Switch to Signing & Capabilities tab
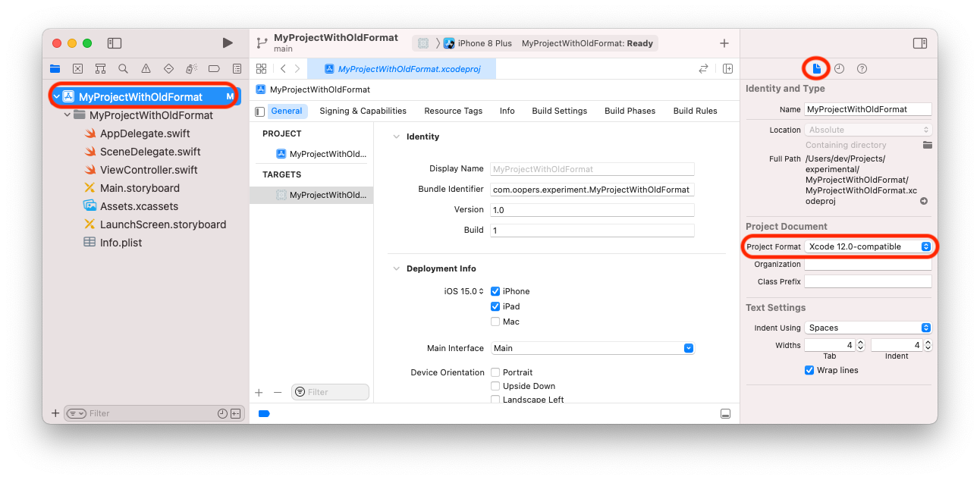This screenshot has height=480, width=980. (x=363, y=111)
